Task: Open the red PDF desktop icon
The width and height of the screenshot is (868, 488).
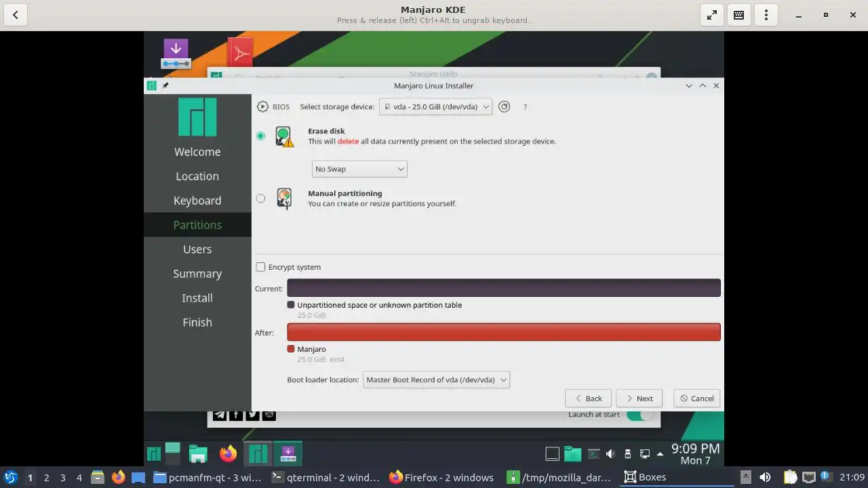Action: click(x=240, y=52)
